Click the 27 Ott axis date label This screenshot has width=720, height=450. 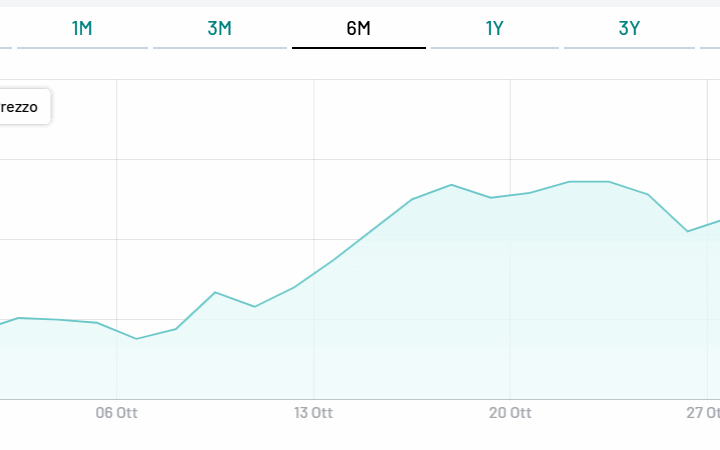point(704,412)
